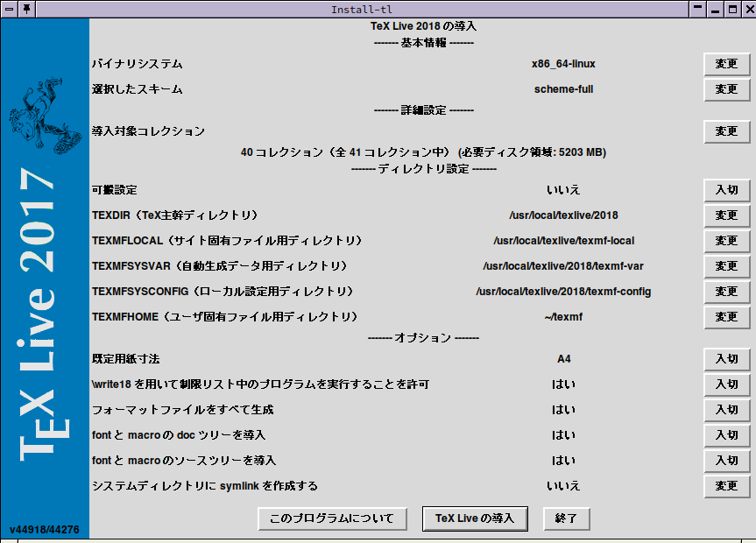
Task: Click the /usr/local/texlive/2018/texmf-var path
Action: coord(563,266)
